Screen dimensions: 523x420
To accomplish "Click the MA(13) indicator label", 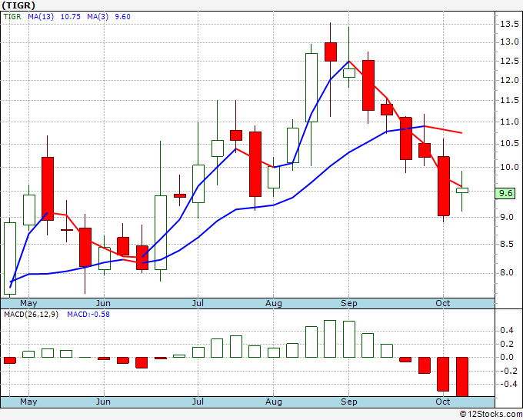I will point(41,17).
